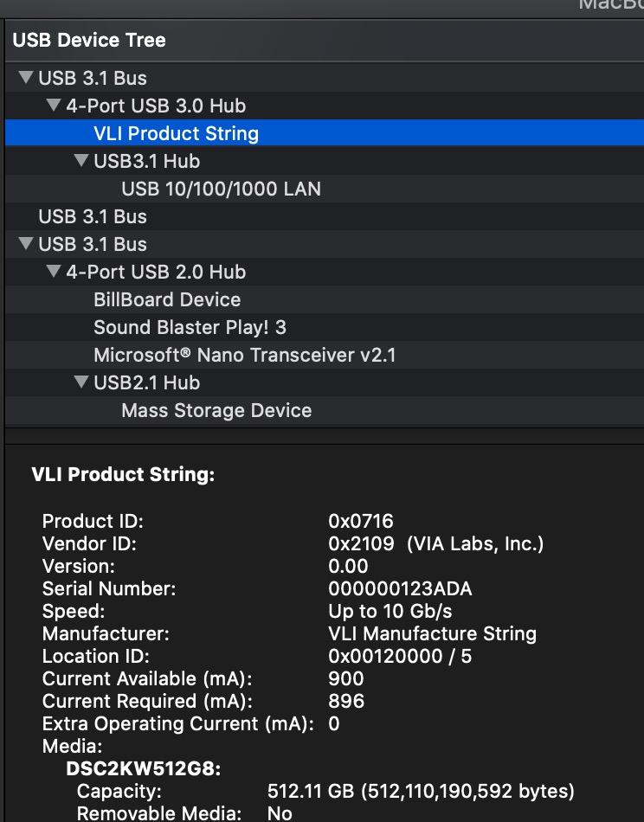Screen dimensions: 644x822
Task: Click the VLI Manufacture String manufacturer value
Action: pyautogui.click(x=432, y=634)
